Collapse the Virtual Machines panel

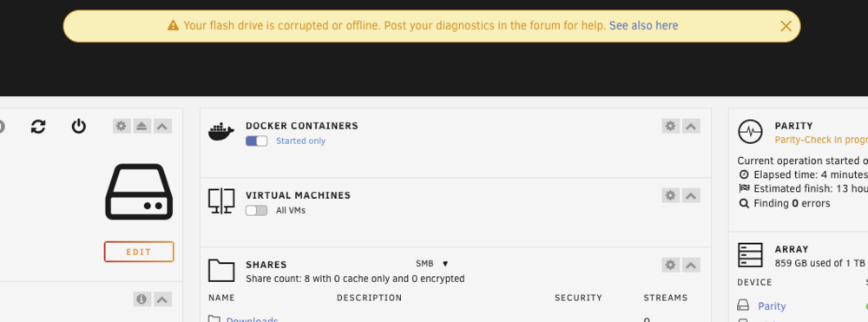[691, 195]
